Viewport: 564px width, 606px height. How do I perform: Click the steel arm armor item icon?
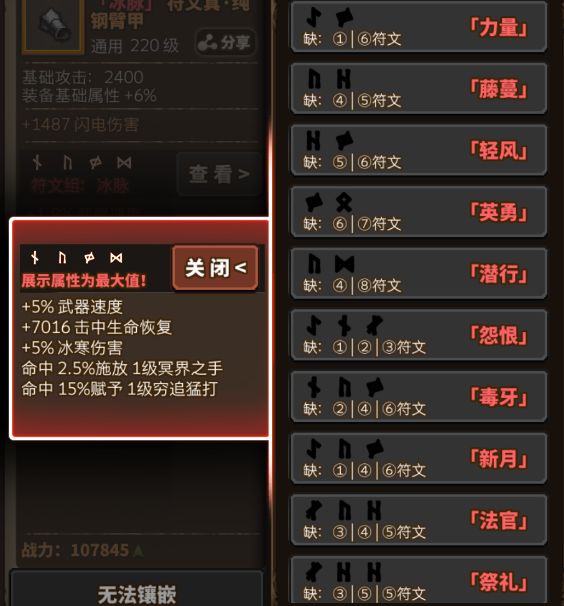click(x=53, y=24)
